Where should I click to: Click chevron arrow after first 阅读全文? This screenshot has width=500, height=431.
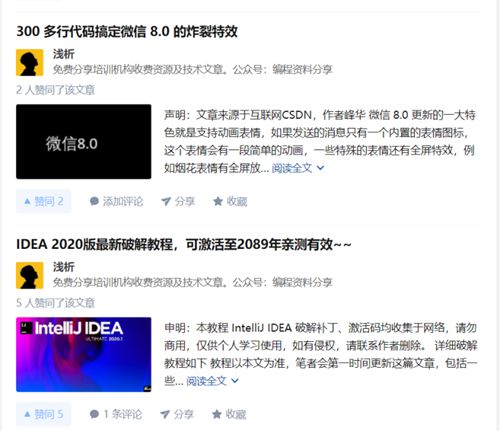320,168
